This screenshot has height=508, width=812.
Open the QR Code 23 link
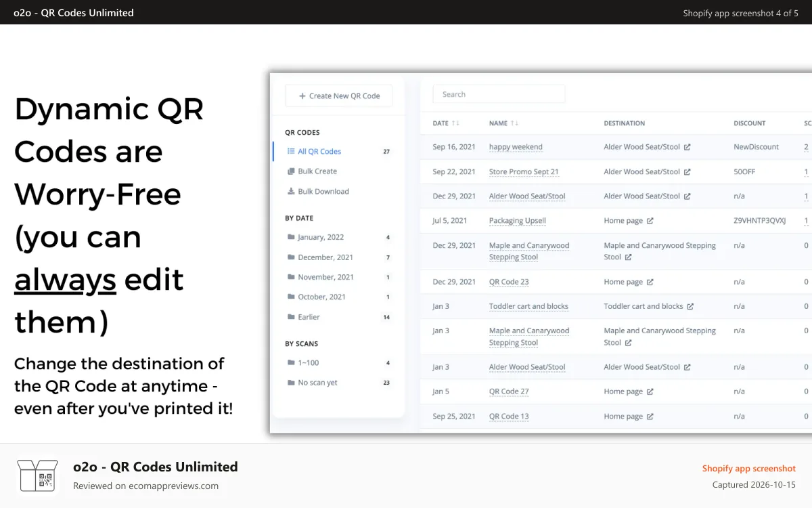click(509, 282)
